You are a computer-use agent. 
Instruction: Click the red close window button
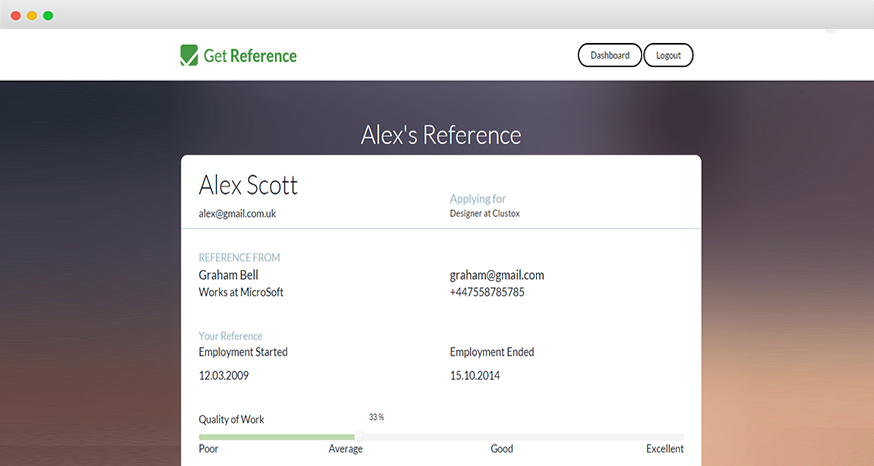pos(16,16)
